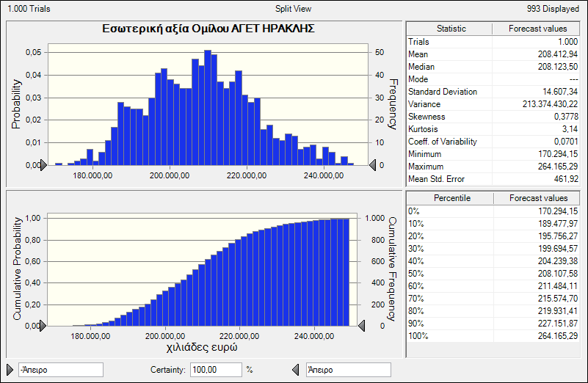The width and height of the screenshot is (588, 383).
Task: Click the 993 Displayed label
Action: click(553, 9)
